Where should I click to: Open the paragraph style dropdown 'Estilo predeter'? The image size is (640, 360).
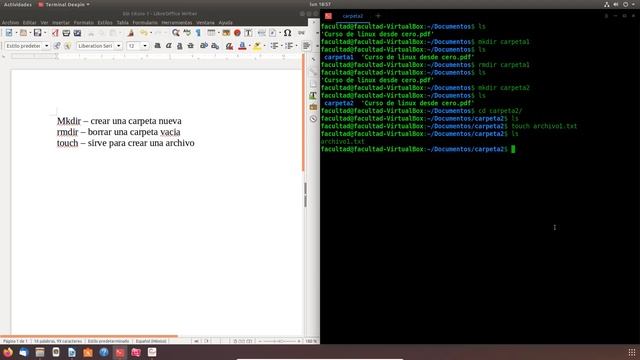tap(47, 46)
